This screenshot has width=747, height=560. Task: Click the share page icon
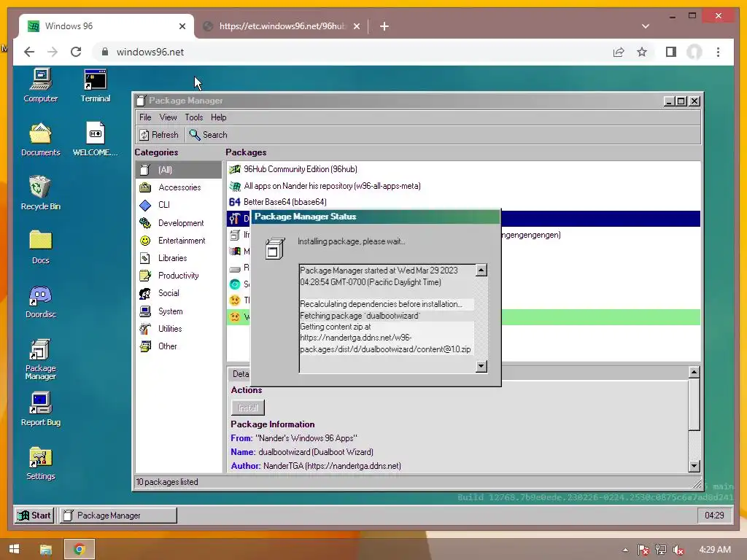[x=619, y=52]
